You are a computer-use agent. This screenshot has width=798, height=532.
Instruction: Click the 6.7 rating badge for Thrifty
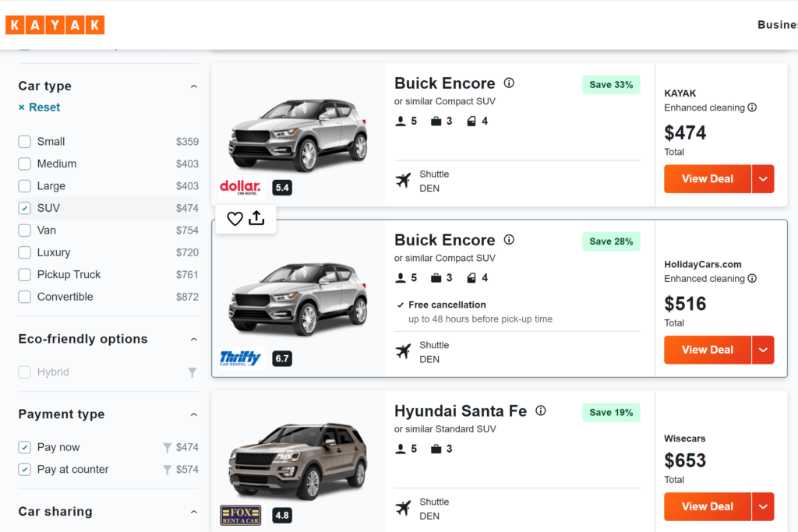282,358
